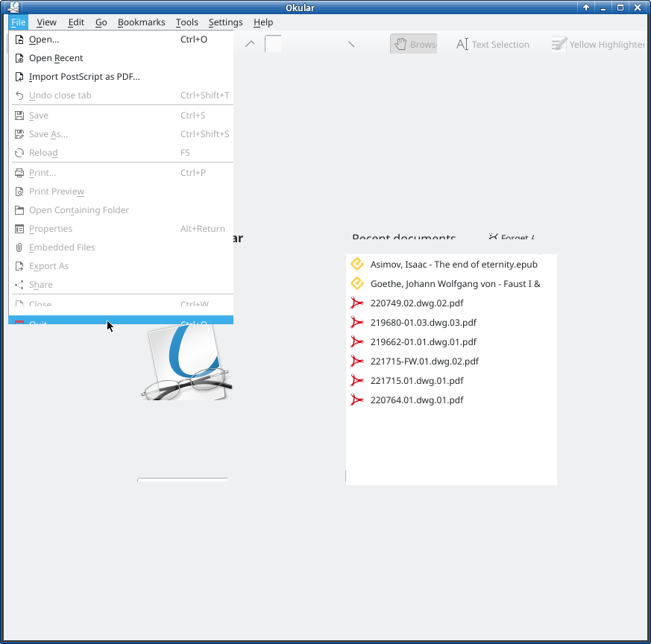Open the Settings menu
The width and height of the screenshot is (651, 644).
225,22
